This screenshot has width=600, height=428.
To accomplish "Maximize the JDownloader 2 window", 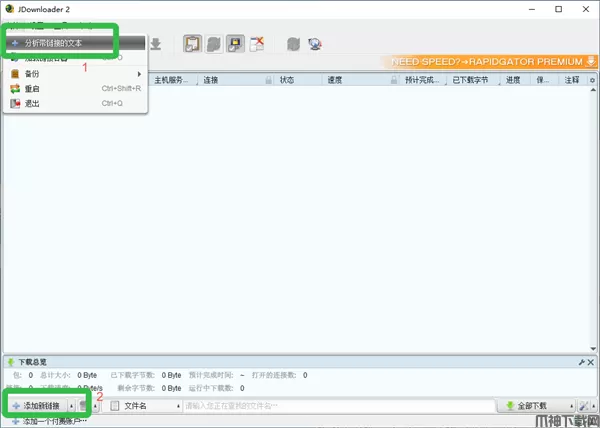I will (559, 9).
